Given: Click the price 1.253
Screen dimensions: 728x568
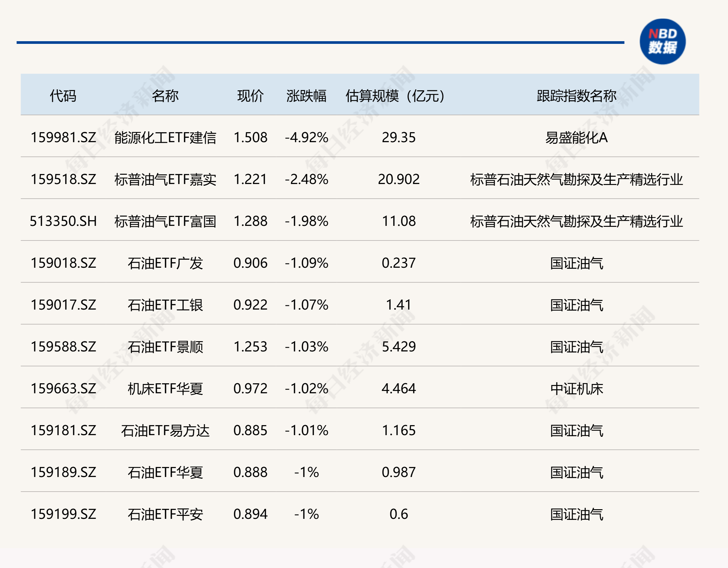Looking at the screenshot, I should (250, 347).
